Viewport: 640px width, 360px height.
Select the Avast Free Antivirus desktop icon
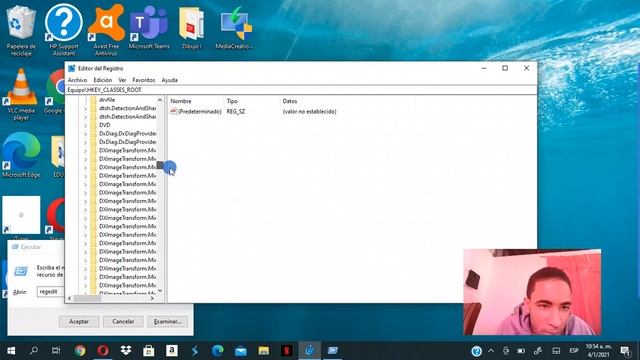pos(106,31)
